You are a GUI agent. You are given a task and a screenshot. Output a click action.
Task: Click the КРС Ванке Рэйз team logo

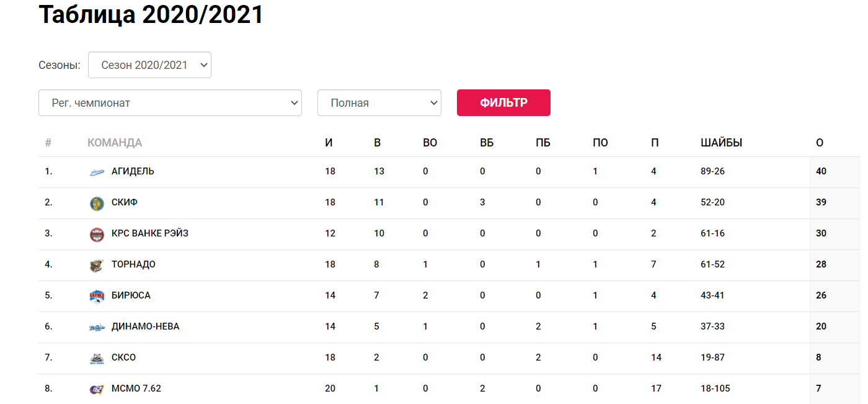coord(97,234)
